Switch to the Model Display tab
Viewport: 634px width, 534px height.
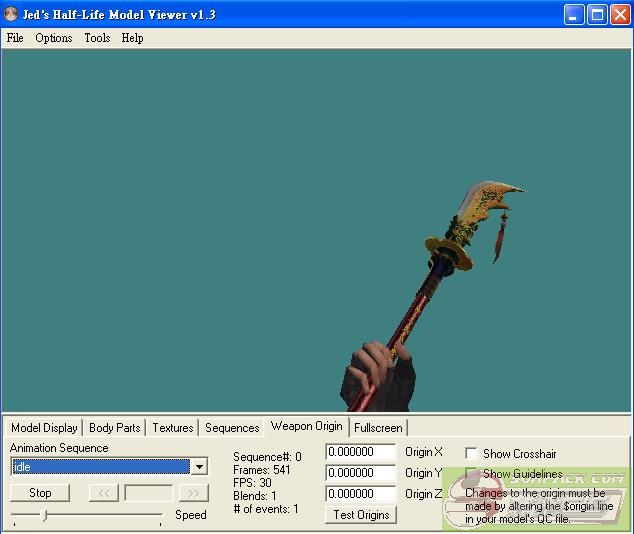click(x=44, y=428)
